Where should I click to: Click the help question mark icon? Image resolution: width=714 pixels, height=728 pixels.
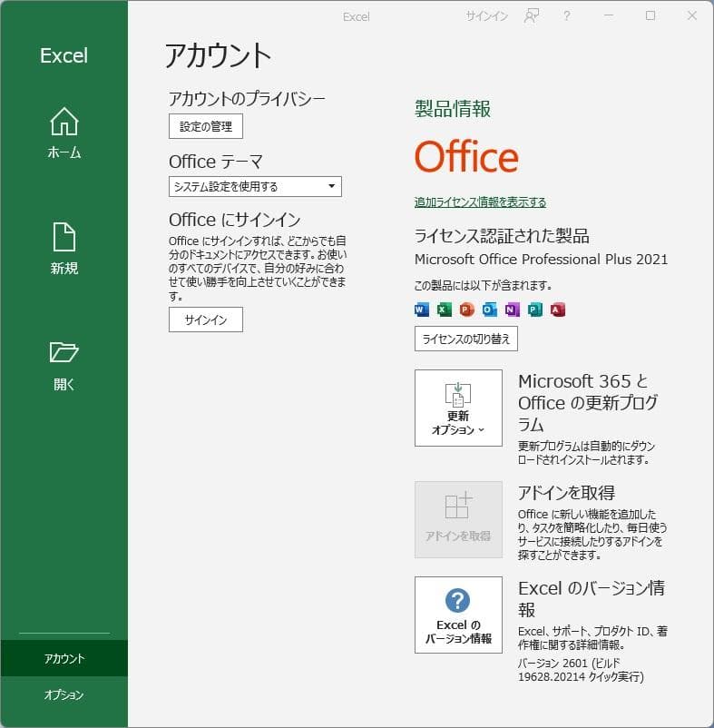[x=566, y=16]
